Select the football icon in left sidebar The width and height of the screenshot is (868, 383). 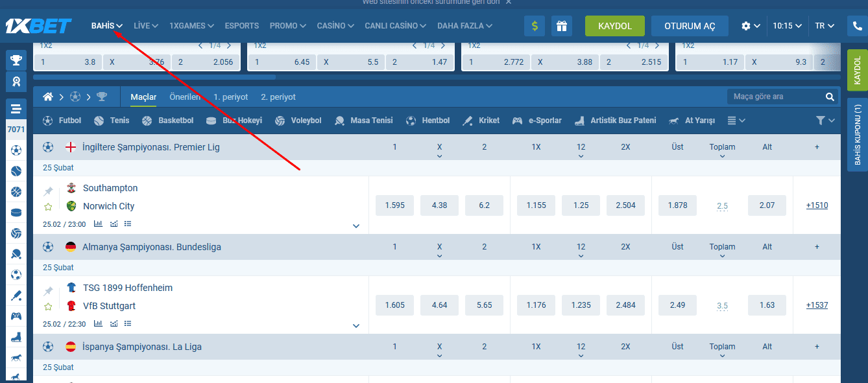[x=16, y=150]
